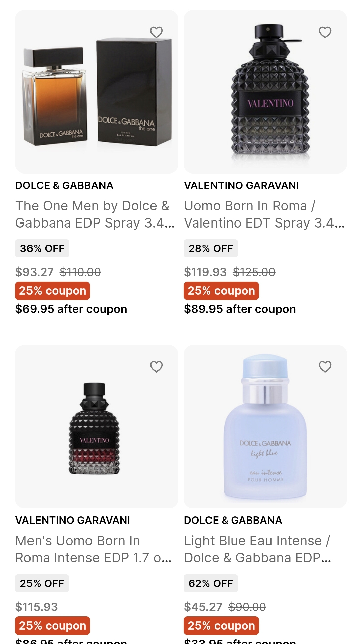Apply 25% coupon on The One Men
The width and height of the screenshot is (362, 644).
tap(53, 291)
